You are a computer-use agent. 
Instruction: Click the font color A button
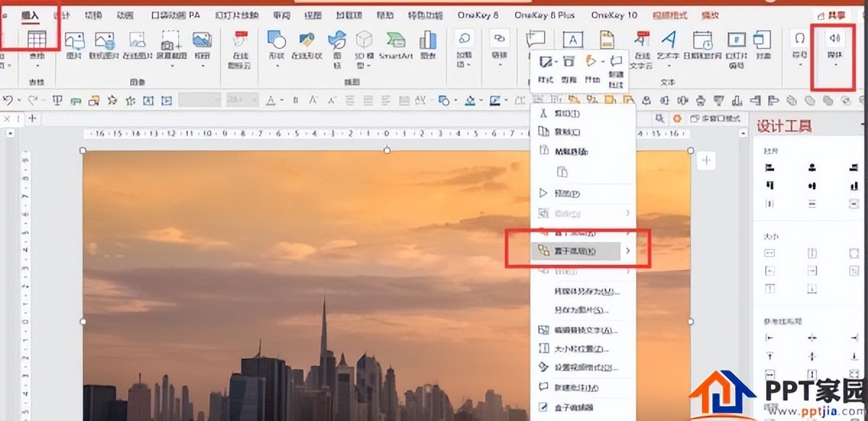coord(271,100)
